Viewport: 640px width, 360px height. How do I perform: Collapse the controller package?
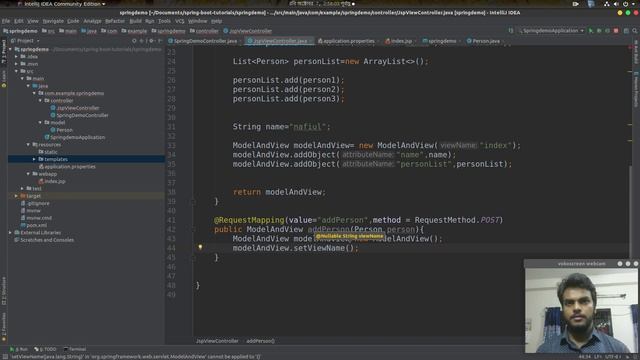click(40, 100)
